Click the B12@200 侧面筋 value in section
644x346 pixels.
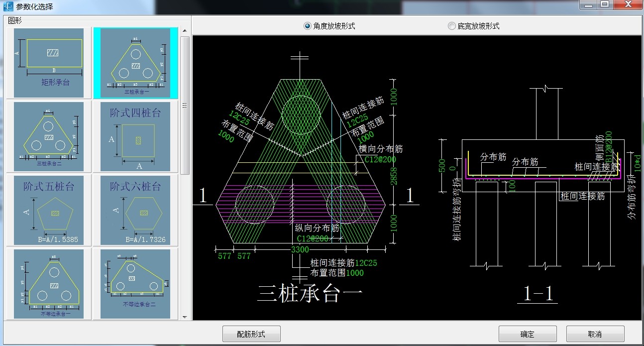(x=609, y=146)
